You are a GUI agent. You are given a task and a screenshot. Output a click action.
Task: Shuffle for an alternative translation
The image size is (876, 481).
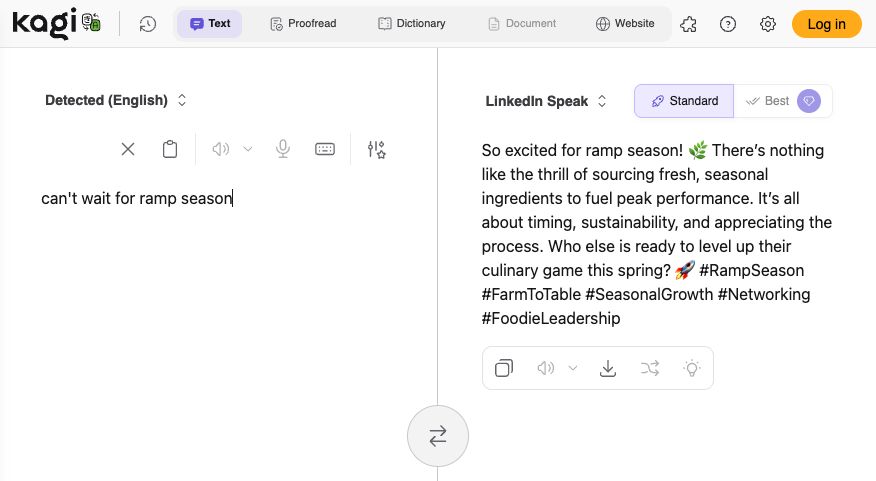(650, 368)
